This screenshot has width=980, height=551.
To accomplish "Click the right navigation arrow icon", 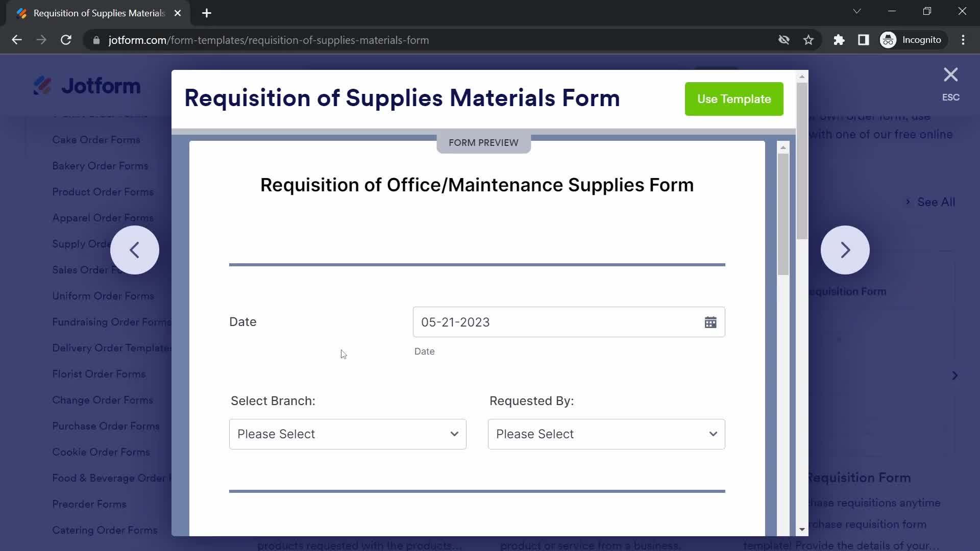I will (845, 249).
